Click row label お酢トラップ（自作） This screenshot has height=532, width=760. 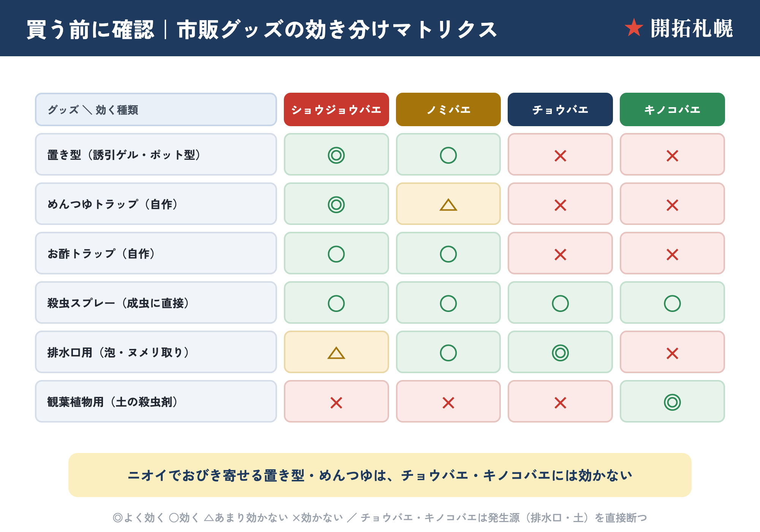click(156, 253)
